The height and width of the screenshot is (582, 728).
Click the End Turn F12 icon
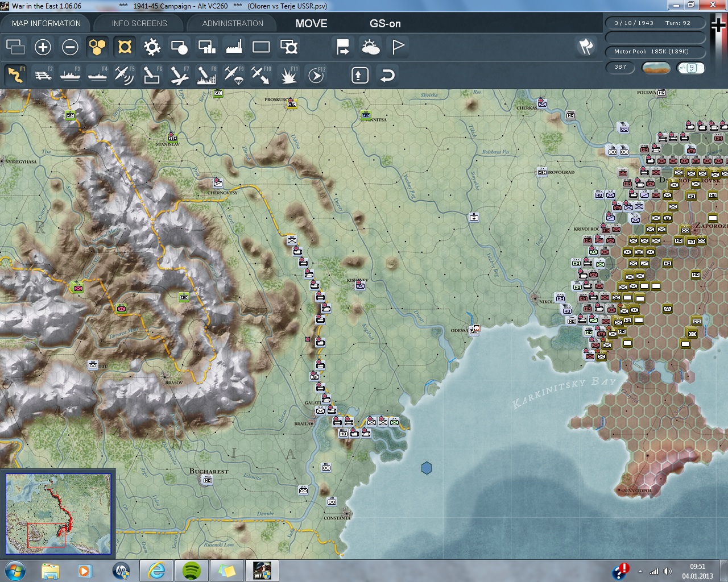316,75
